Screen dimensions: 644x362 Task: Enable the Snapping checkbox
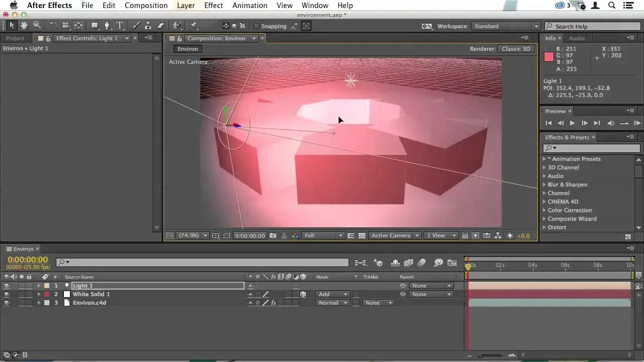pyautogui.click(x=257, y=26)
